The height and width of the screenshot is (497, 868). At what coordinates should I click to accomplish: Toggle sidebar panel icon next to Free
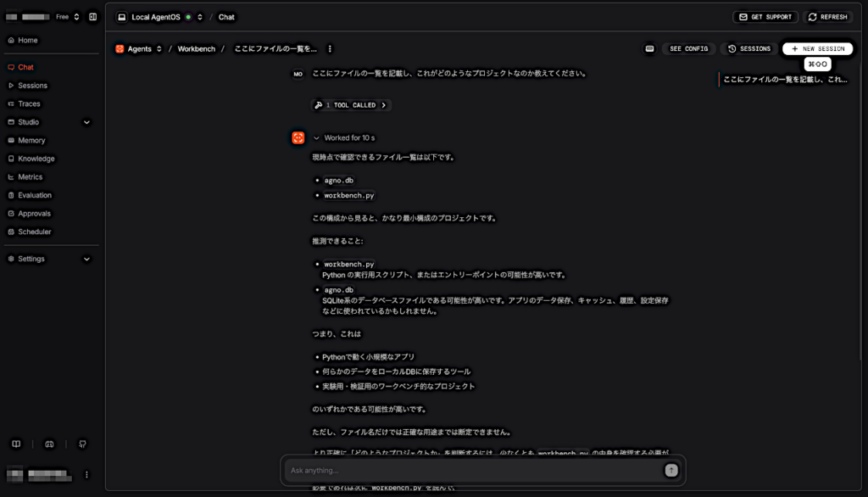(93, 17)
